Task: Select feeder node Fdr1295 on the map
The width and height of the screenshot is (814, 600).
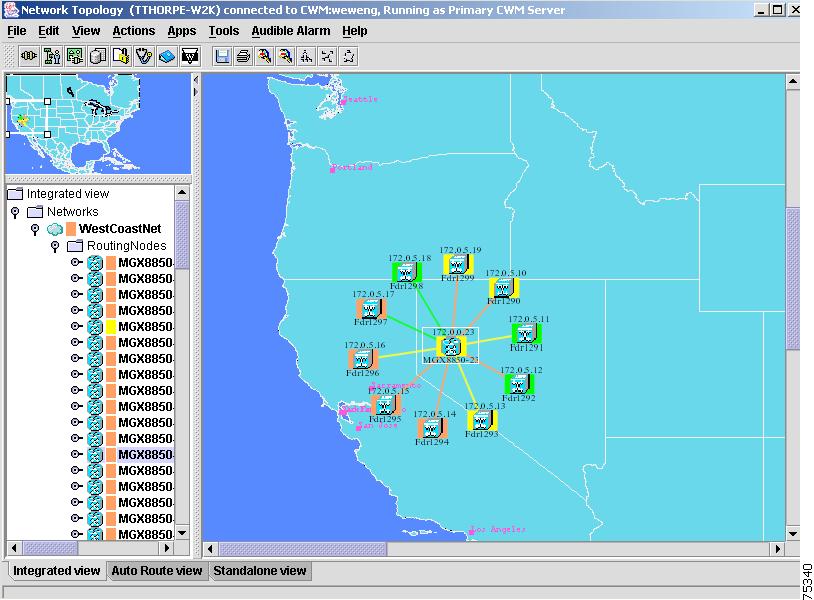Action: coord(385,405)
